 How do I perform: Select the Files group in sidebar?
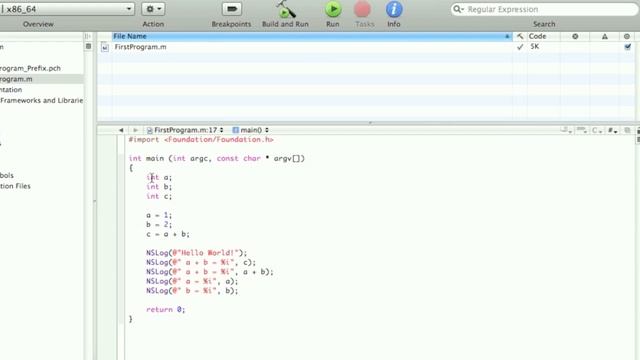(x=16, y=186)
